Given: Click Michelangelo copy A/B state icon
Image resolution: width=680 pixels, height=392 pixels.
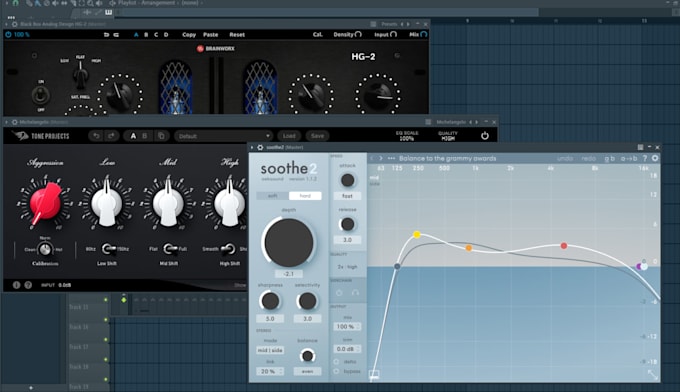Looking at the screenshot, I should tap(161, 136).
